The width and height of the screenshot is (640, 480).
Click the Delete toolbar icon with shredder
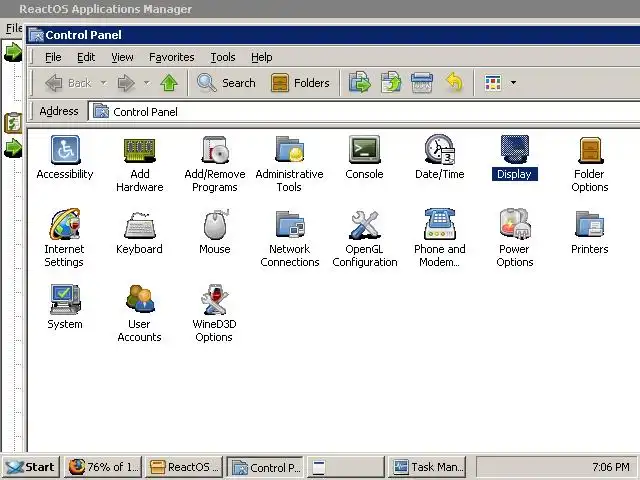[422, 82]
